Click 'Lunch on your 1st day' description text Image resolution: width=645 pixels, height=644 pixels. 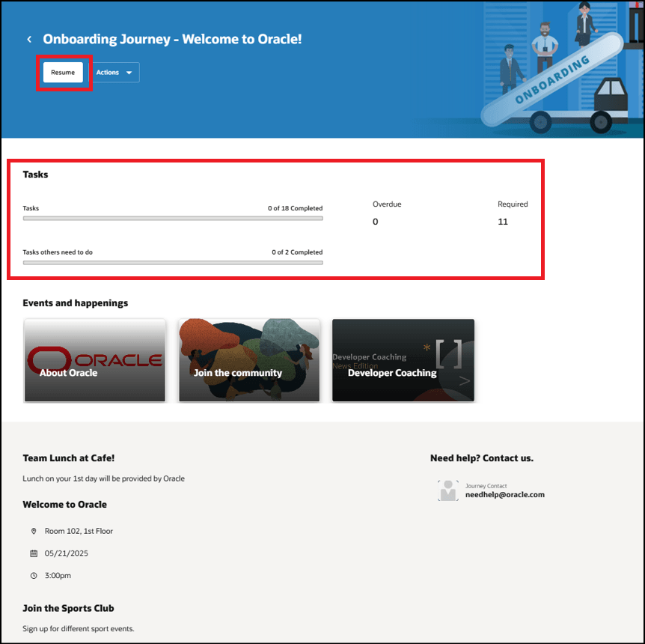pyautogui.click(x=104, y=479)
